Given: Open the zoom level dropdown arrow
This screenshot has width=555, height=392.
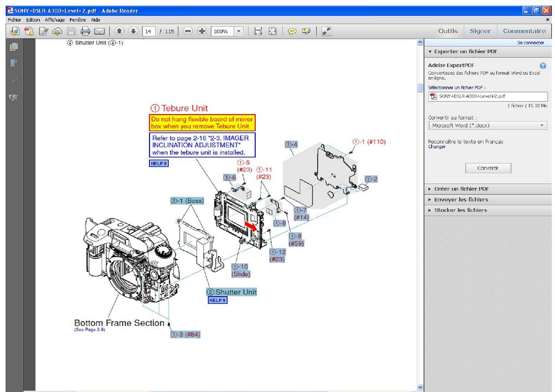Looking at the screenshot, I should pos(239,31).
